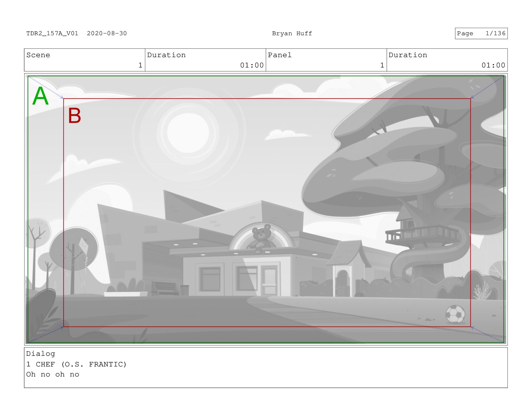This screenshot has width=532, height=412.
Task: Click the dialog text 'Oh no oh no'
Action: pyautogui.click(x=53, y=375)
